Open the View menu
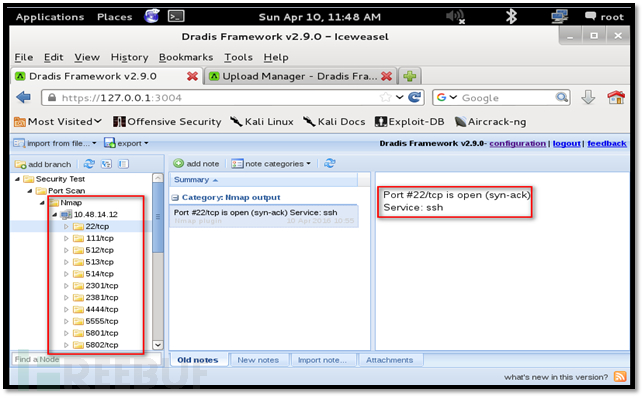644x398 pixels. pyautogui.click(x=87, y=57)
